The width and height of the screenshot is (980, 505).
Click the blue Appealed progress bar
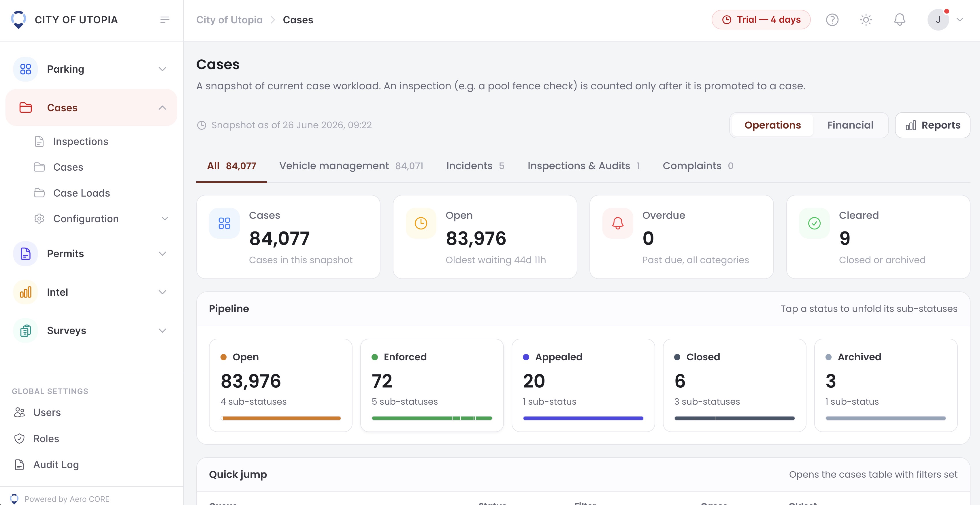[583, 418]
